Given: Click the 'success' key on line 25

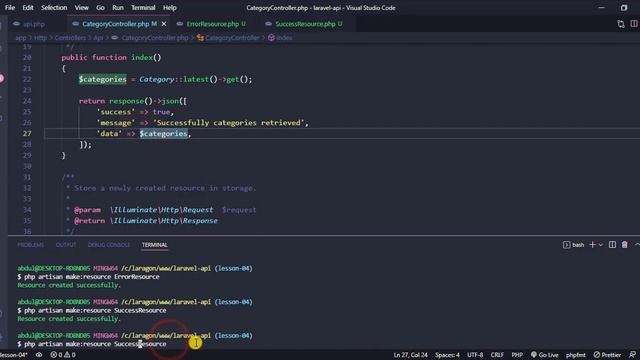Looking at the screenshot, I should (116, 112).
